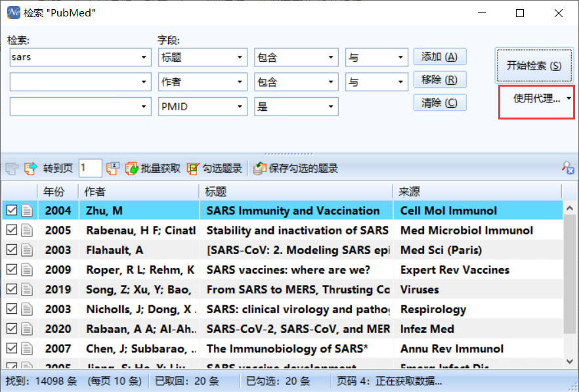Click the 转到页 page number field

(90, 169)
